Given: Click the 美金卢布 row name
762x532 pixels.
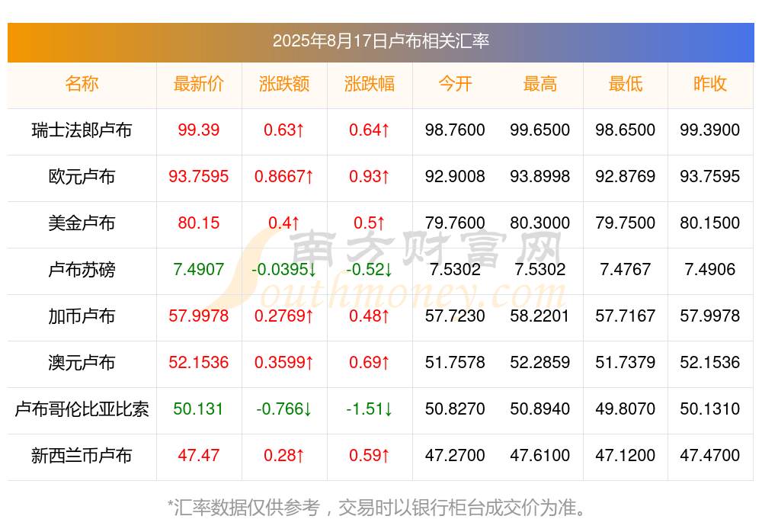Looking at the screenshot, I should click(x=82, y=223).
